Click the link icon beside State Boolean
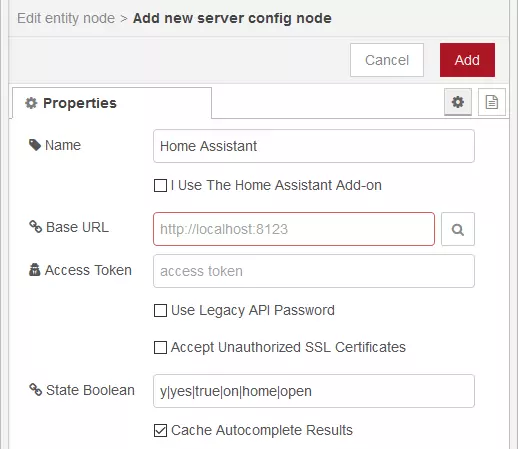The height and width of the screenshot is (449, 518). [36, 389]
